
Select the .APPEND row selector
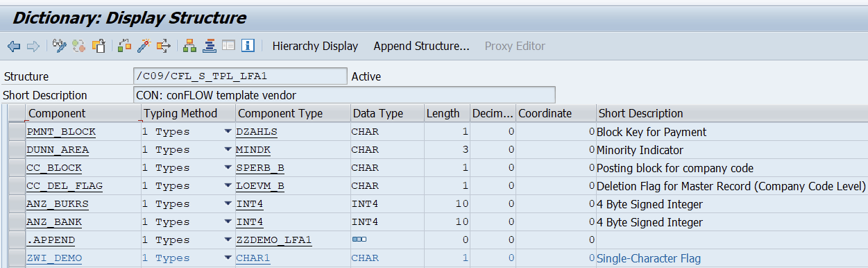[x=17, y=240]
